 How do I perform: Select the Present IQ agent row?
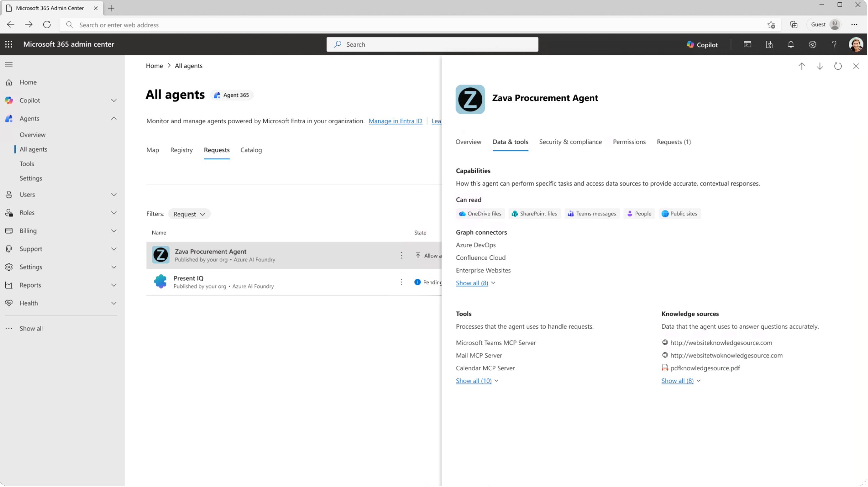tap(294, 282)
